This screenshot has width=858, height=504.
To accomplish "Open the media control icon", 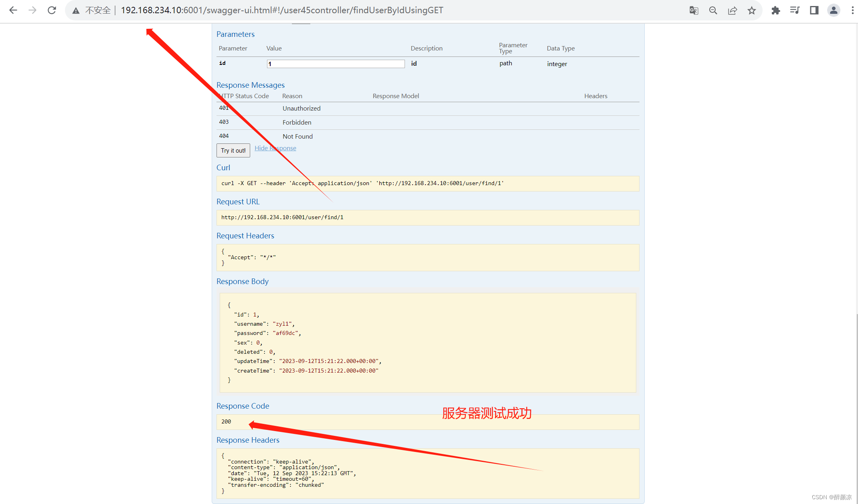I will [x=795, y=10].
